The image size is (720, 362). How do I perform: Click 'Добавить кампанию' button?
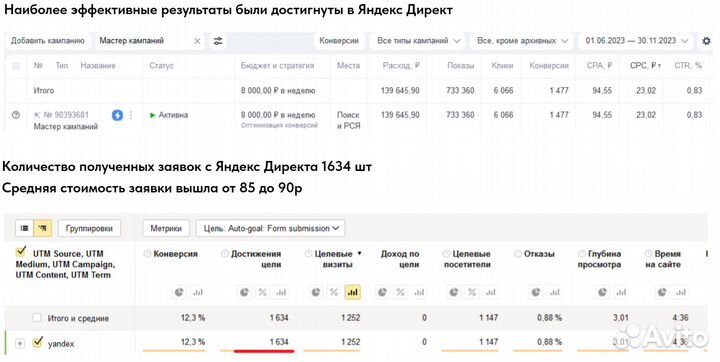[48, 41]
